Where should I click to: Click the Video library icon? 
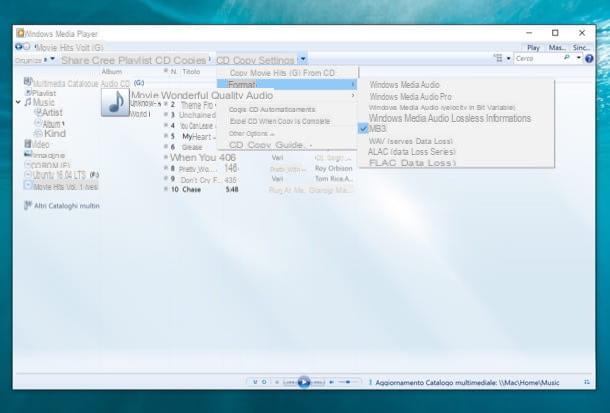click(28, 144)
